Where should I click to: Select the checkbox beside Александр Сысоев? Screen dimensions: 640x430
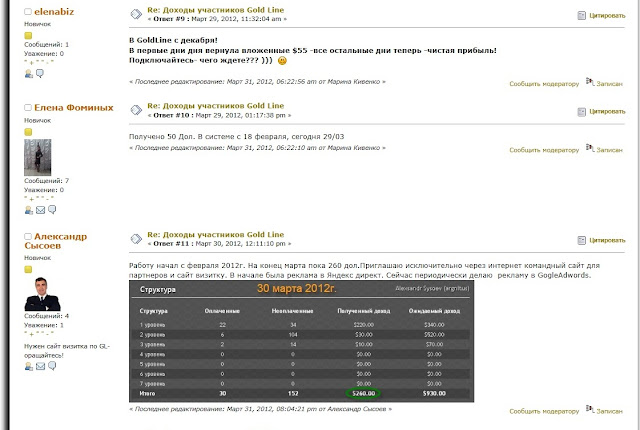pyautogui.click(x=28, y=237)
